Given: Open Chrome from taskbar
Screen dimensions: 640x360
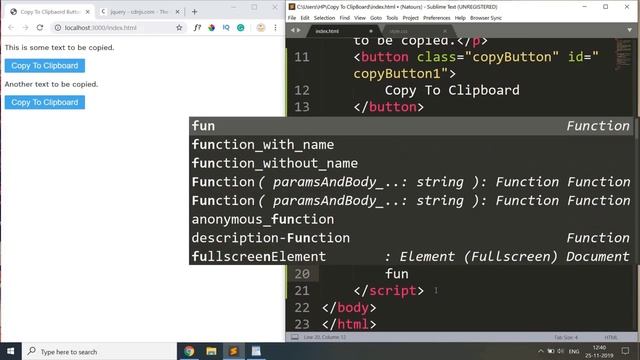Looking at the screenshot, I should [189, 351].
